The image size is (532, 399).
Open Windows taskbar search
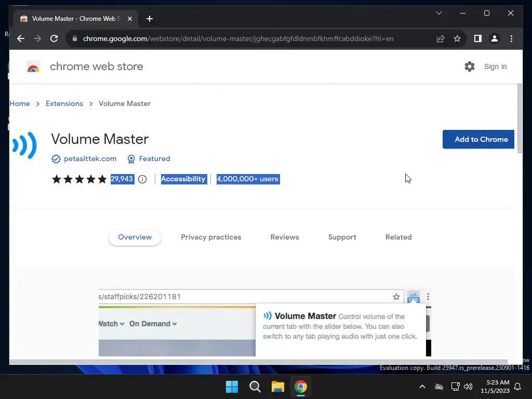(x=255, y=387)
